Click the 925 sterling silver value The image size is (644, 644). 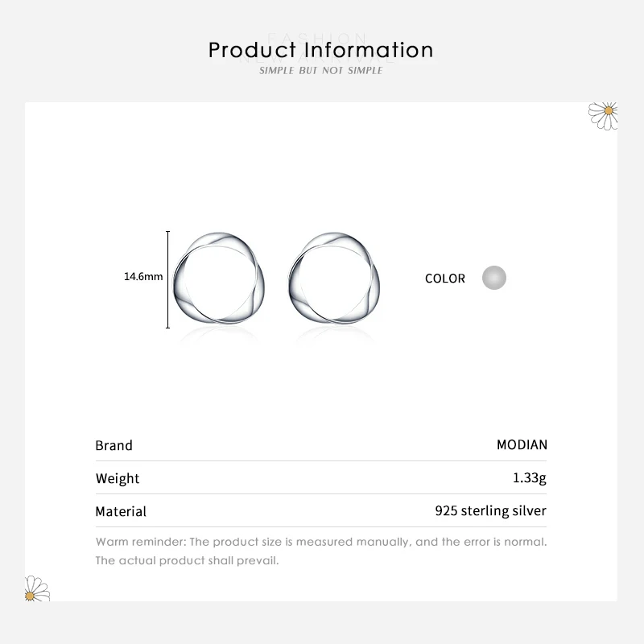[x=490, y=511]
